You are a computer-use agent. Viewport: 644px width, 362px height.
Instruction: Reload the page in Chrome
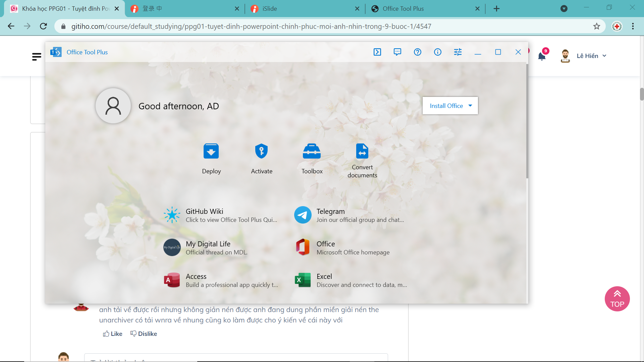[43, 26]
